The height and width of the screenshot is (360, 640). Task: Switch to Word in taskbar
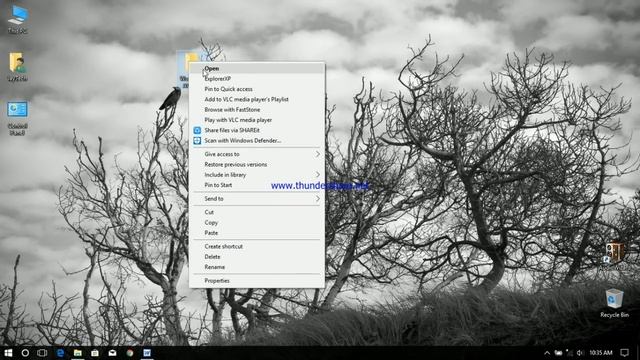tap(147, 353)
